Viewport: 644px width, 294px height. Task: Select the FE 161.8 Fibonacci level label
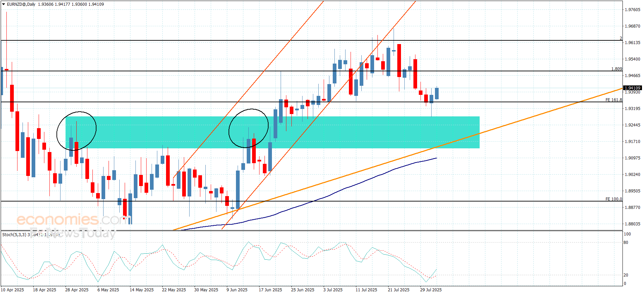click(614, 100)
